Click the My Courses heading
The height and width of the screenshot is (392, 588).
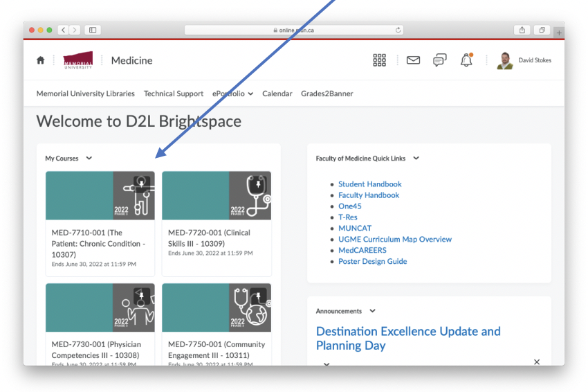click(62, 159)
